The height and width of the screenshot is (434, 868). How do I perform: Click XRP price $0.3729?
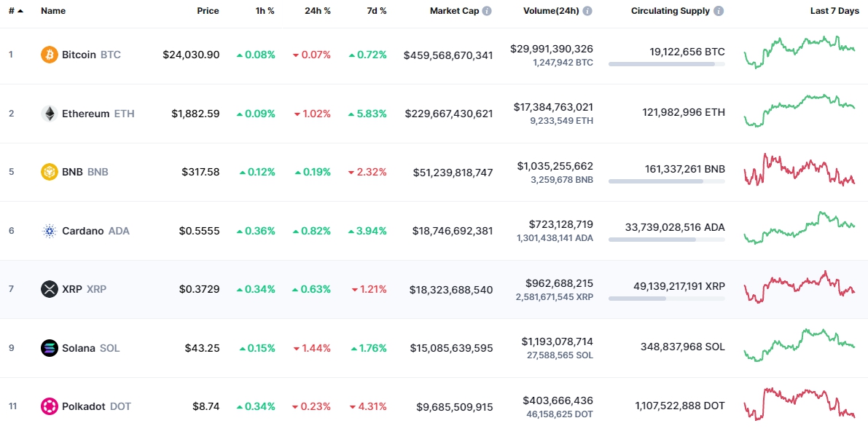tap(199, 289)
